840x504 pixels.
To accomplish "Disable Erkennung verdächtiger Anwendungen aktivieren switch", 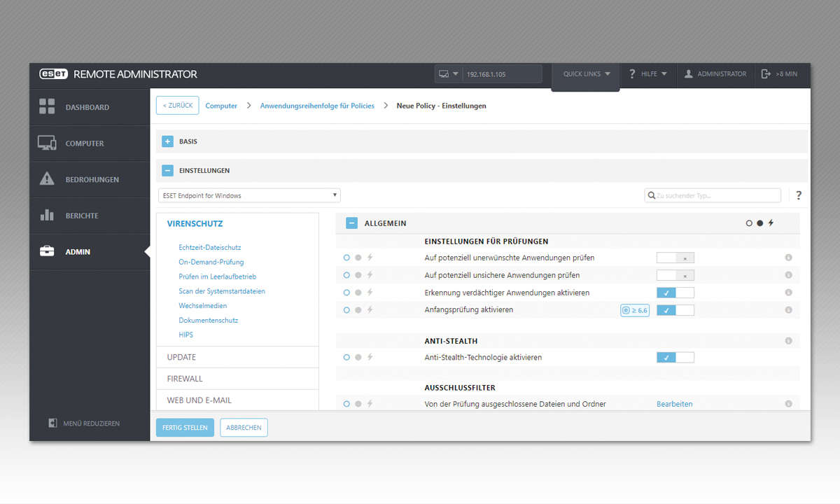I will point(675,293).
